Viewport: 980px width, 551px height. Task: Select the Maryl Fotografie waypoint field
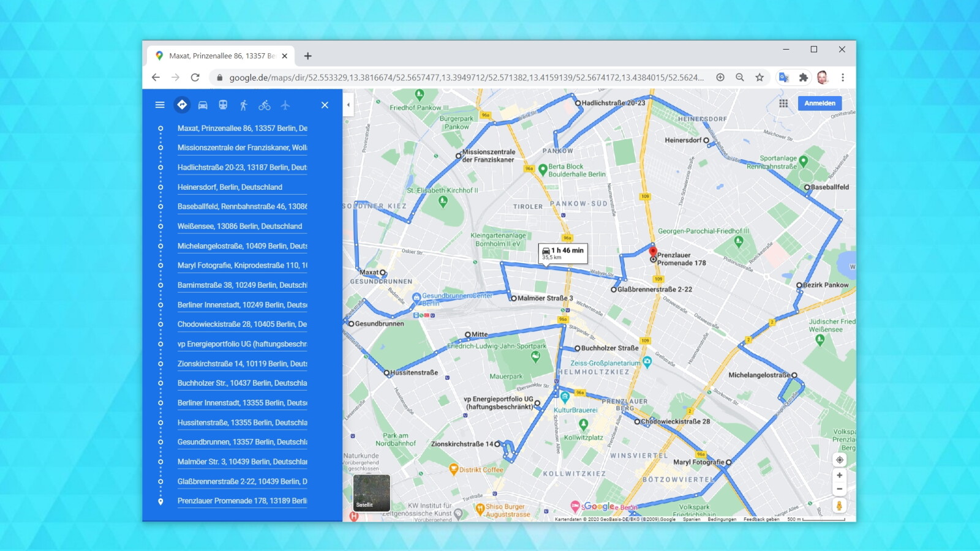(x=242, y=265)
